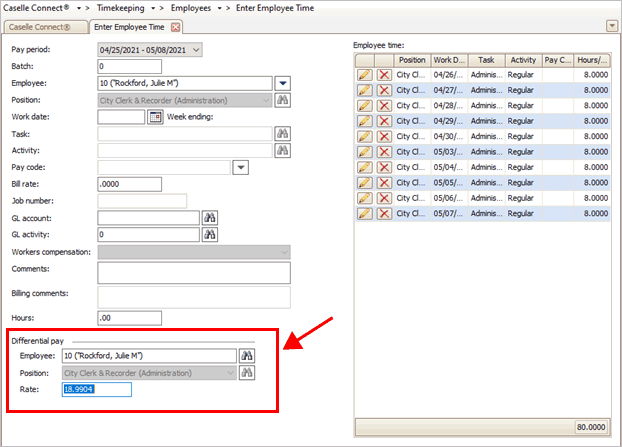The height and width of the screenshot is (447, 622).
Task: Expand the Pay period dropdown
Action: pos(195,49)
